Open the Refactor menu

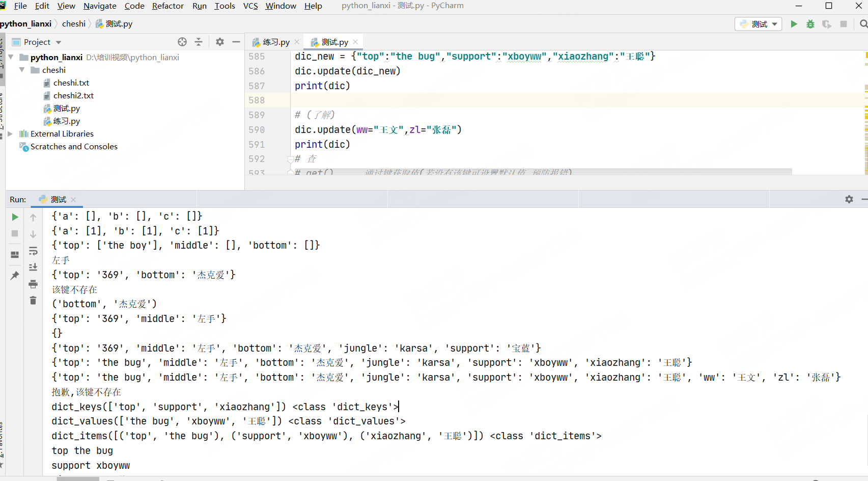click(x=167, y=6)
